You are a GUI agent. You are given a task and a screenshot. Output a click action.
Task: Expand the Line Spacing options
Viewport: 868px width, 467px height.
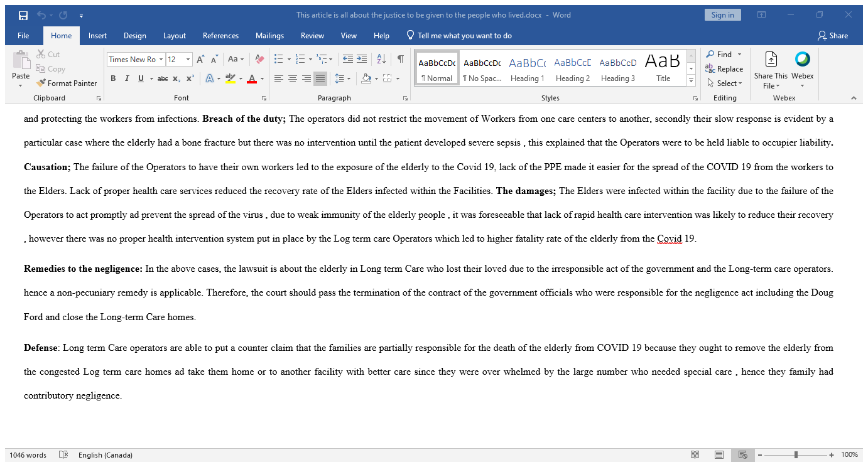coord(348,78)
